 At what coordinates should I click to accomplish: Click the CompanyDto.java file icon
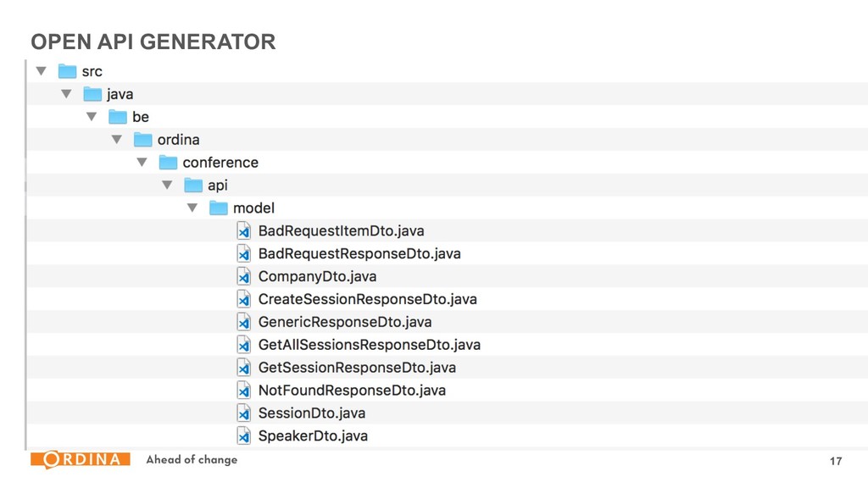[x=243, y=276]
